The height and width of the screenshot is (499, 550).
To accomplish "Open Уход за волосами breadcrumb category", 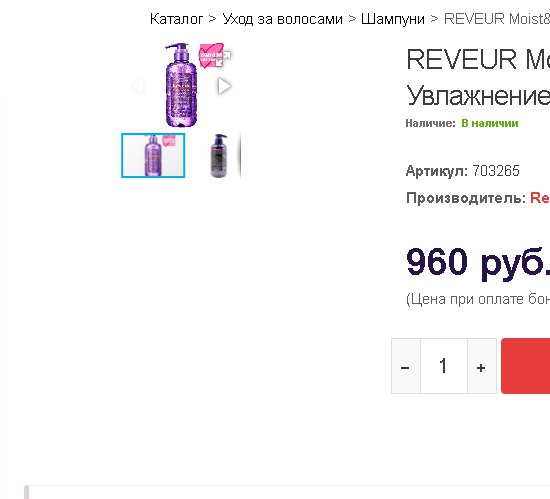I will pos(282,19).
